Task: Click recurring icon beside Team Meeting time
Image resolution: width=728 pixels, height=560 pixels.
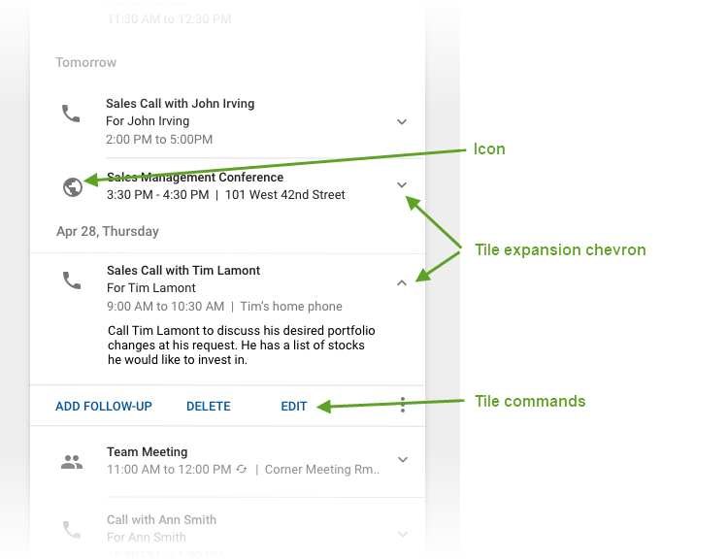Action: pos(240,470)
